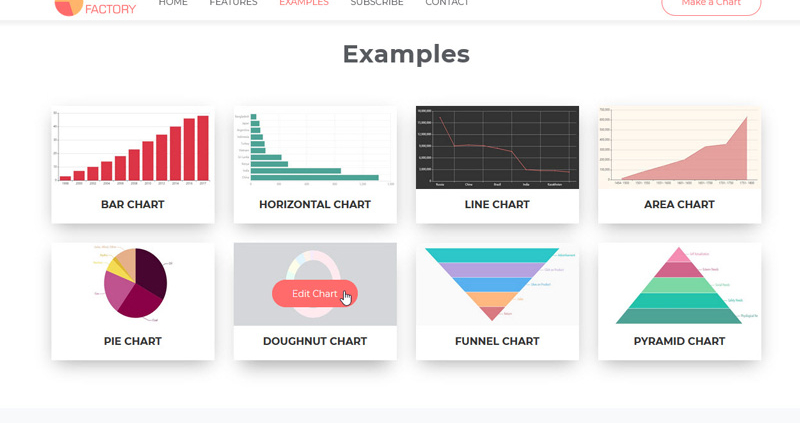Click the PYRAMID CHART title
The image size is (800, 423).
[x=679, y=341]
